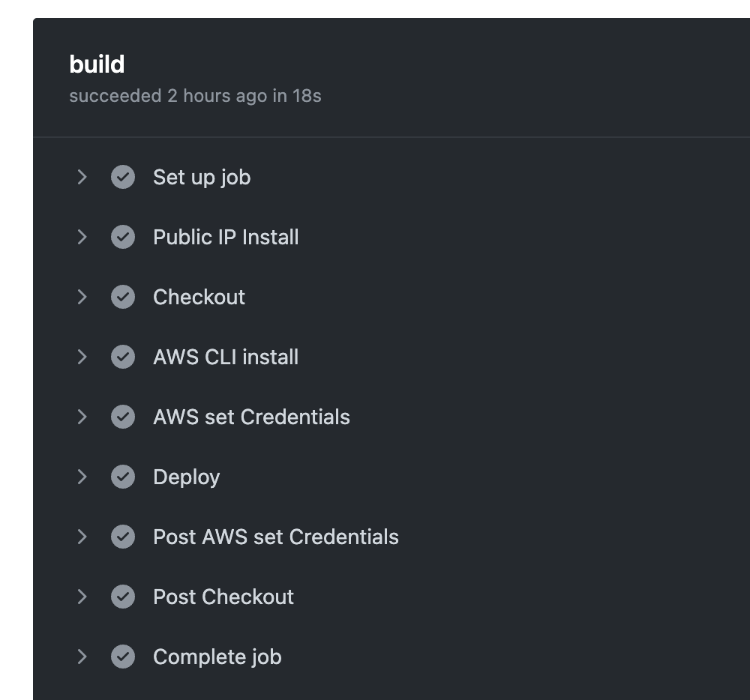This screenshot has width=750, height=700.
Task: Click success check icon beside Public IP Install
Action: coord(123,237)
